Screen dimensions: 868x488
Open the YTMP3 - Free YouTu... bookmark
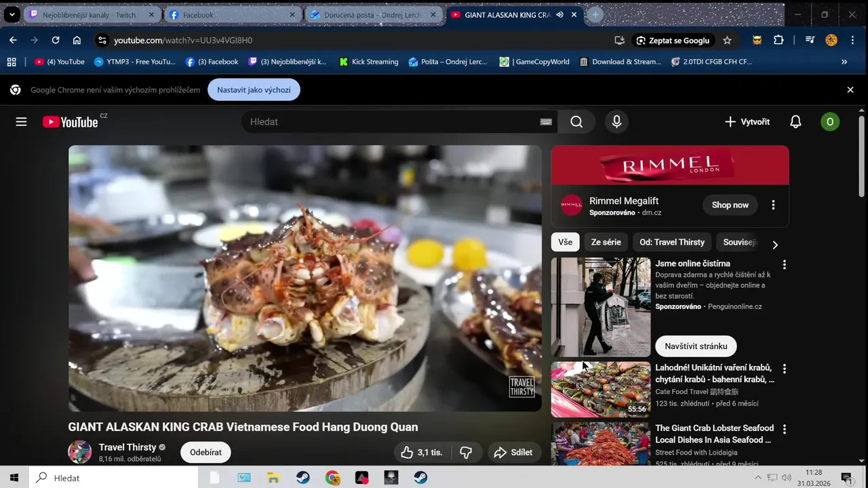pos(135,62)
